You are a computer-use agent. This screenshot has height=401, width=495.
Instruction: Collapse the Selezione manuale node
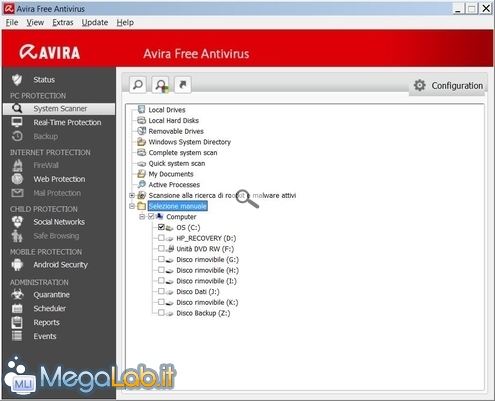pyautogui.click(x=132, y=206)
